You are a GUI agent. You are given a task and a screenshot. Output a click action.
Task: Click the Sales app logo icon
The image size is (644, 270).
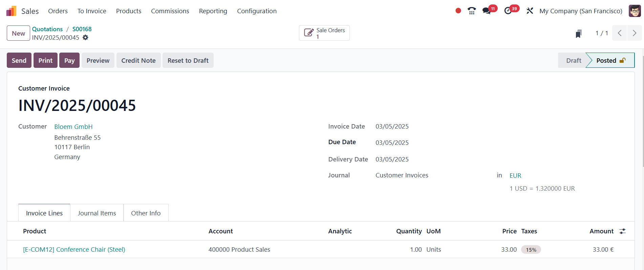point(11,11)
